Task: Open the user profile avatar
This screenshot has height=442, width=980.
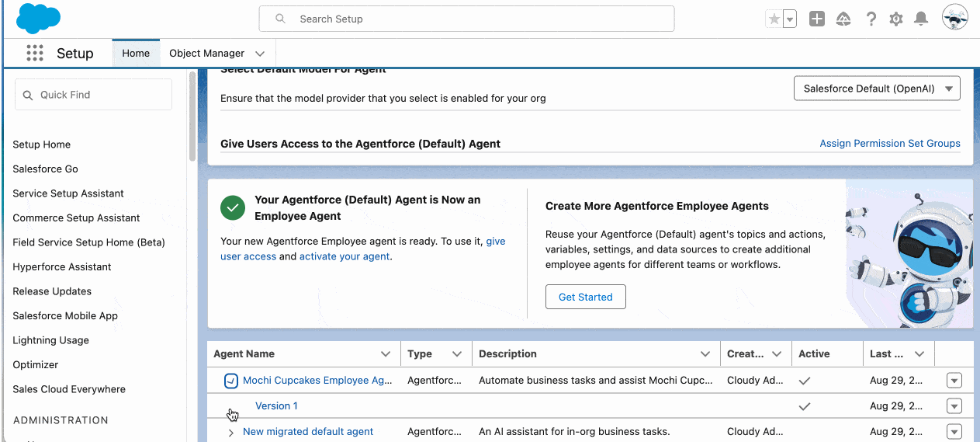Action: pyautogui.click(x=955, y=18)
